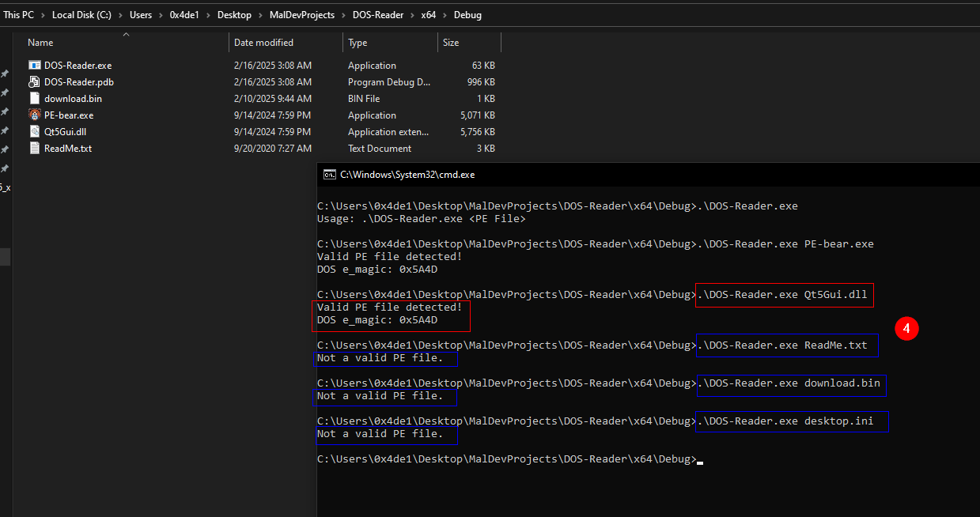Select the Qt5Gui.dll file name
This screenshot has height=517, width=980.
[x=66, y=132]
